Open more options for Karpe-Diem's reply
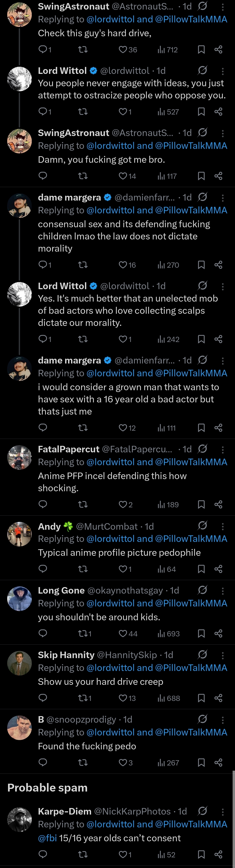Screen dimensions: 235x868 223,811
